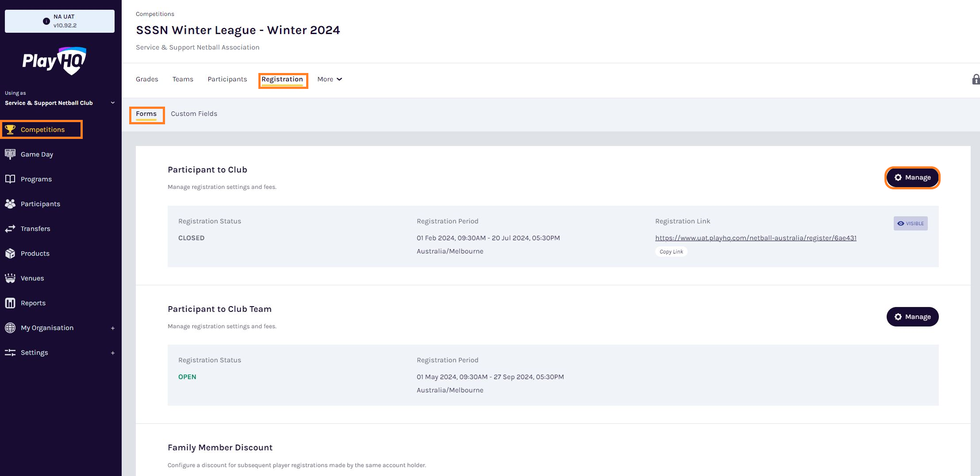The width and height of the screenshot is (980, 476).
Task: Click the Settings sliders icon
Action: 10,353
